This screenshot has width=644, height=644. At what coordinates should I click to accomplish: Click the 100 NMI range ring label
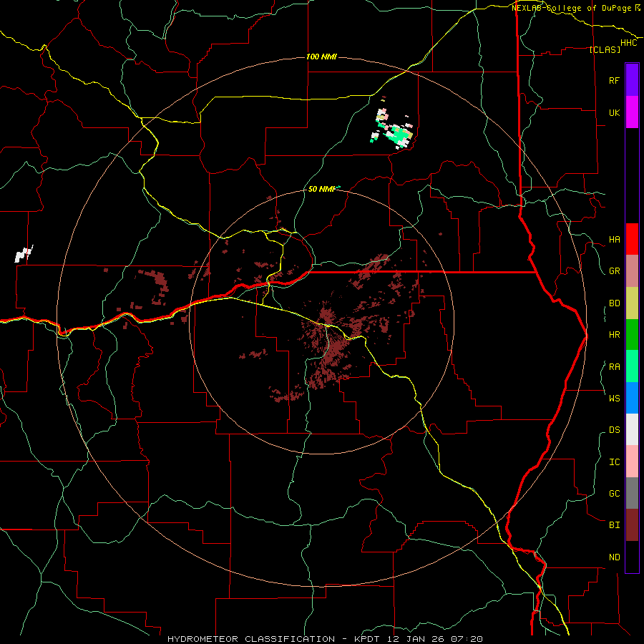tap(321, 57)
